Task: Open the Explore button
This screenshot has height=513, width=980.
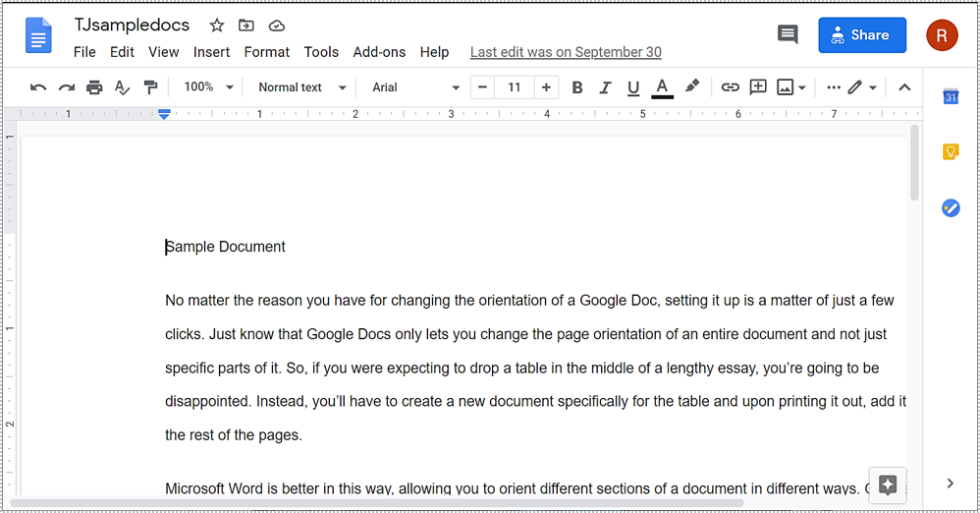Action: (x=888, y=484)
